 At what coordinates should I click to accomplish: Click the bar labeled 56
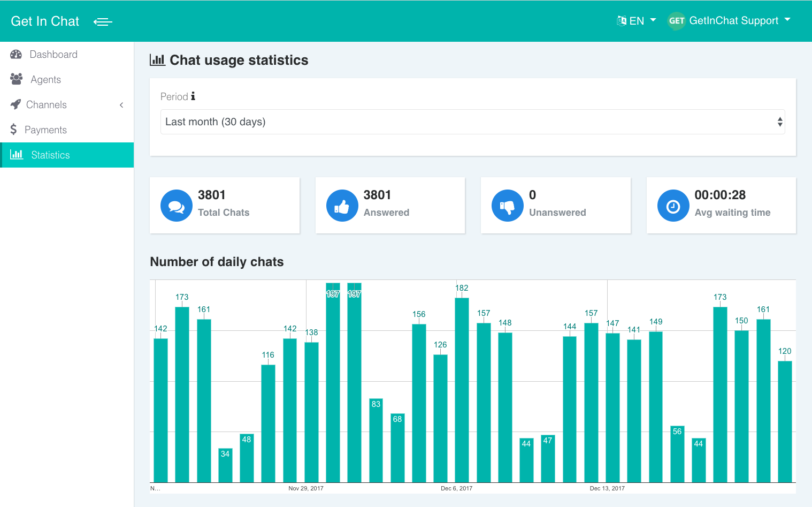coord(677,454)
